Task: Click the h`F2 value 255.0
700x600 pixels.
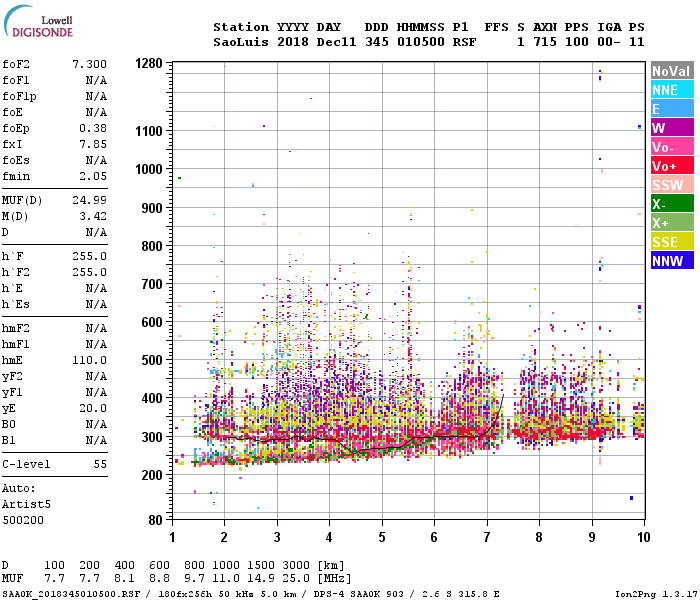Action: point(89,273)
